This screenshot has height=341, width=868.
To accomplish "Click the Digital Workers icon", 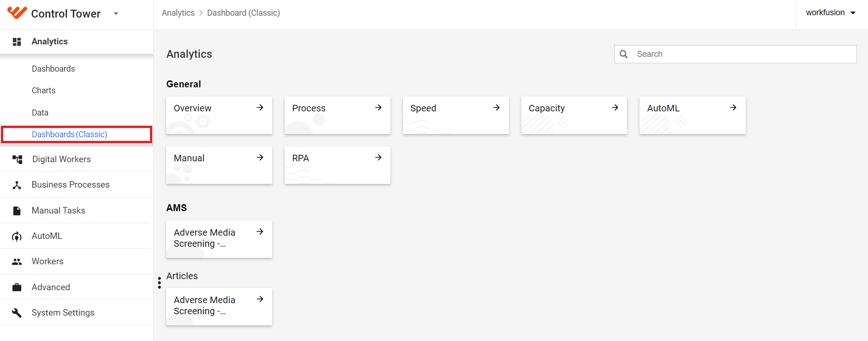I will click(17, 159).
